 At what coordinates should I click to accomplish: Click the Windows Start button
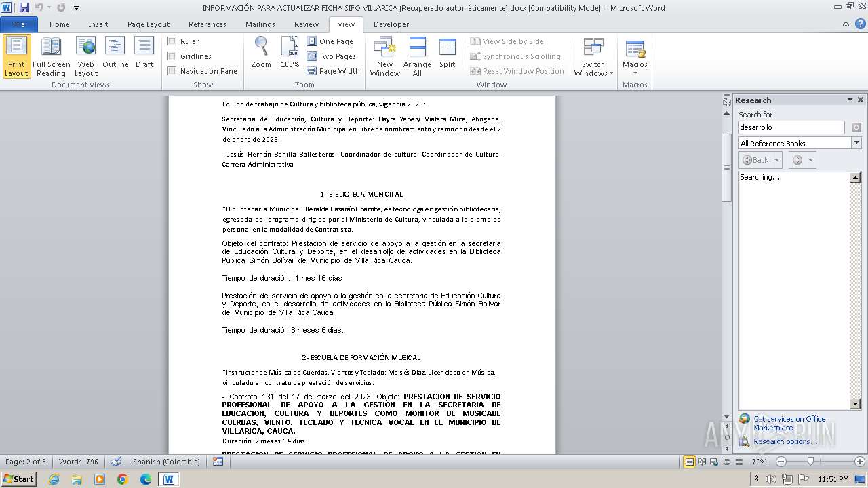tap(18, 479)
